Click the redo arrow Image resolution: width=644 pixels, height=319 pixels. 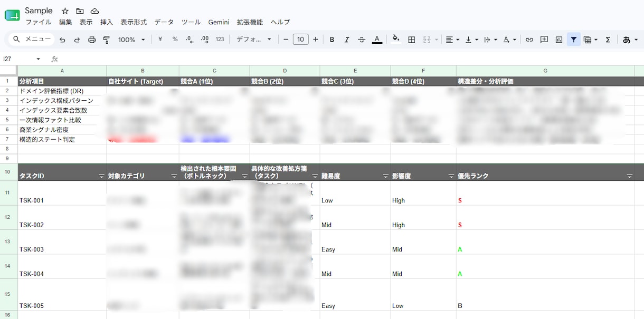77,40
